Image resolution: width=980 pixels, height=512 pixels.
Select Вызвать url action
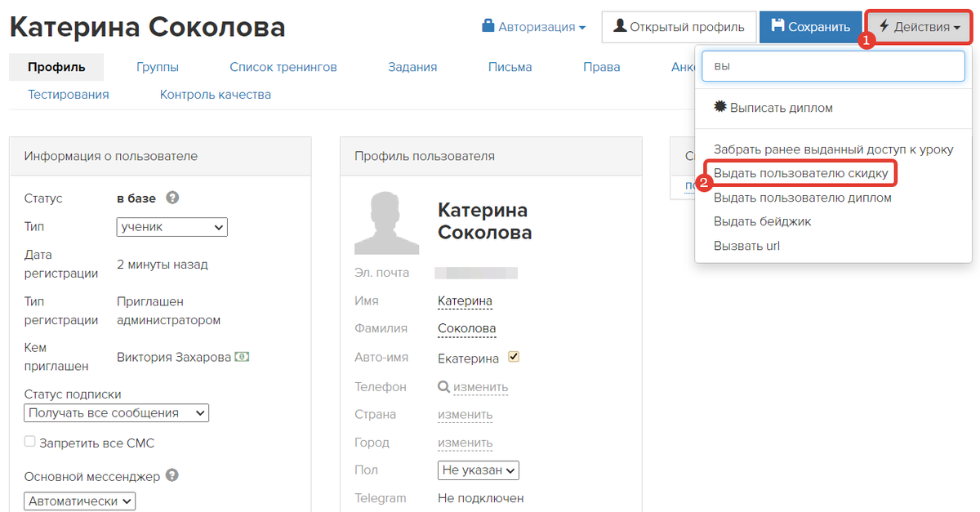tap(746, 246)
